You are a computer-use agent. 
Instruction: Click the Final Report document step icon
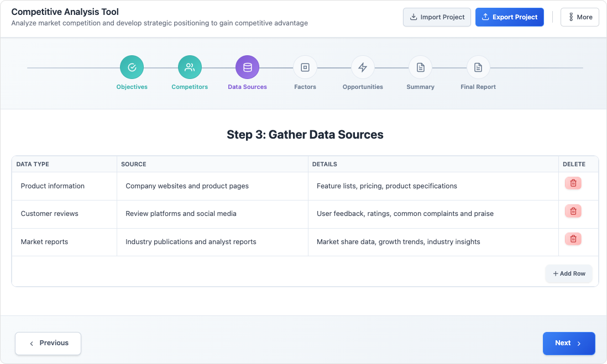click(x=478, y=67)
